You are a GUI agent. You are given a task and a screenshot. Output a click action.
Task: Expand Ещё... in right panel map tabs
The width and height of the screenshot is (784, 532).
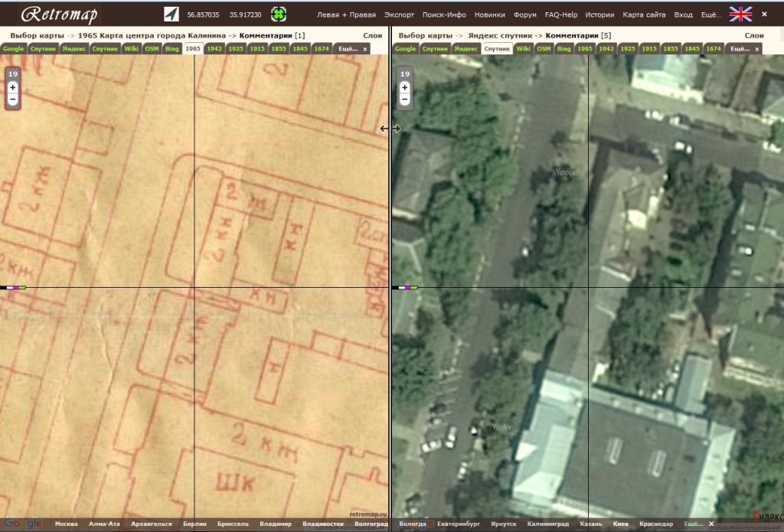tap(740, 49)
